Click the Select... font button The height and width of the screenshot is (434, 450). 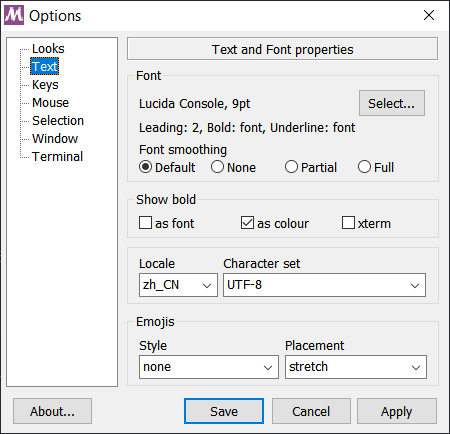(x=392, y=103)
